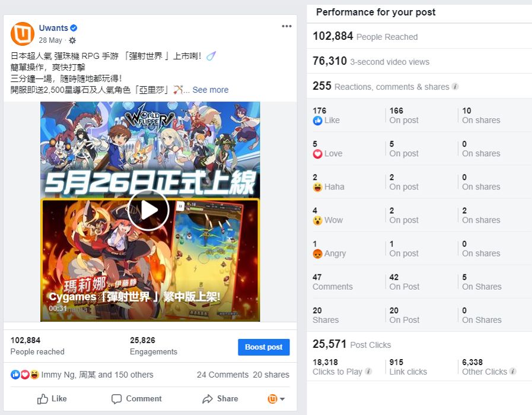Open the 24 Comments link
The width and height of the screenshot is (532, 415).
(x=222, y=375)
